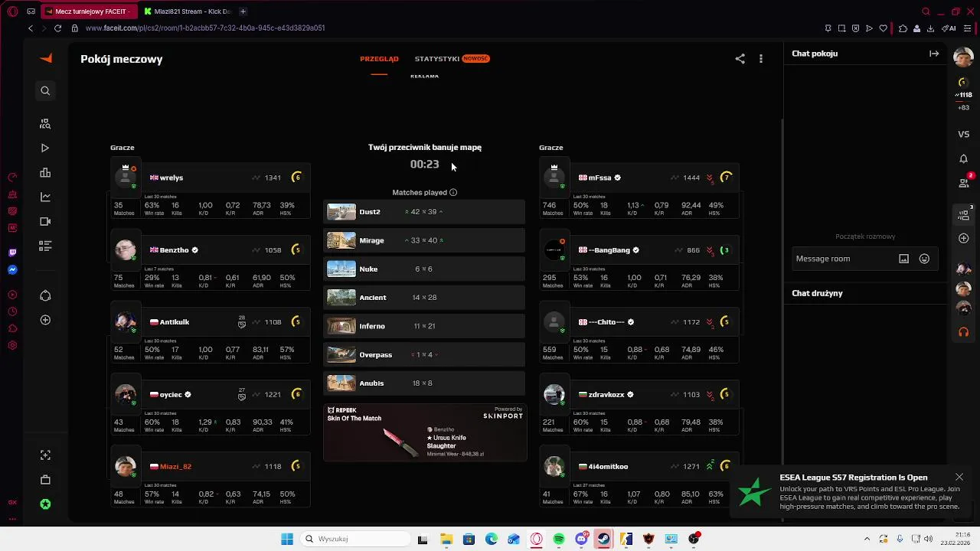Screen dimensions: 980x551
Task: Reload the page
Action: click(x=57, y=28)
